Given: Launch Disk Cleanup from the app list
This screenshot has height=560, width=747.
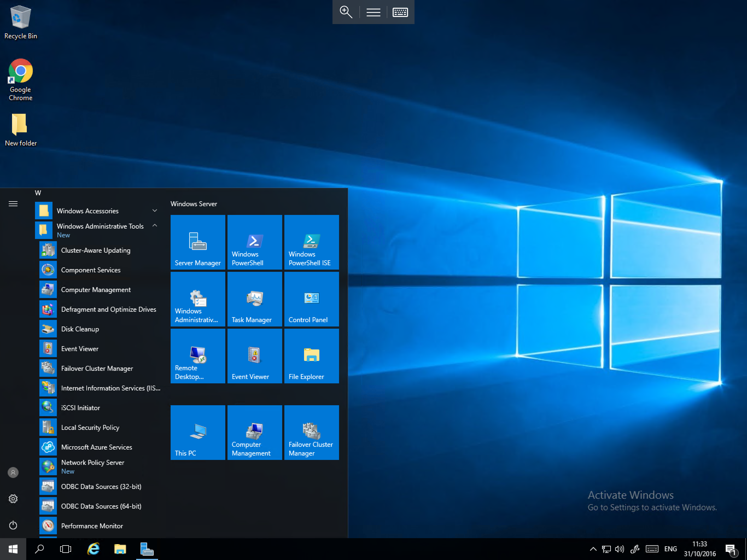Looking at the screenshot, I should [100, 329].
